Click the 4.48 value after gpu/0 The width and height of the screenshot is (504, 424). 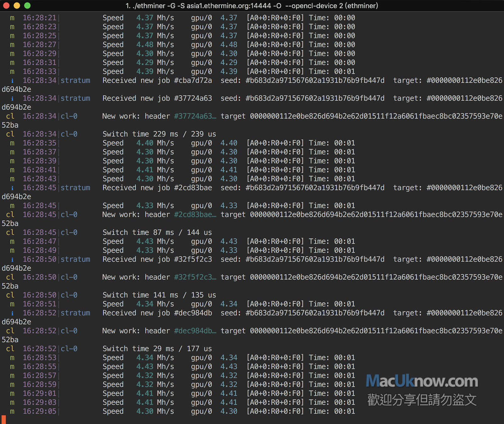(229, 45)
